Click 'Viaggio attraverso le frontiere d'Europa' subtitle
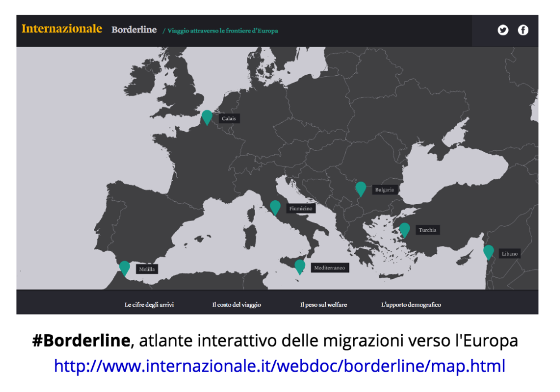The width and height of the screenshot is (560, 392). click(222, 31)
